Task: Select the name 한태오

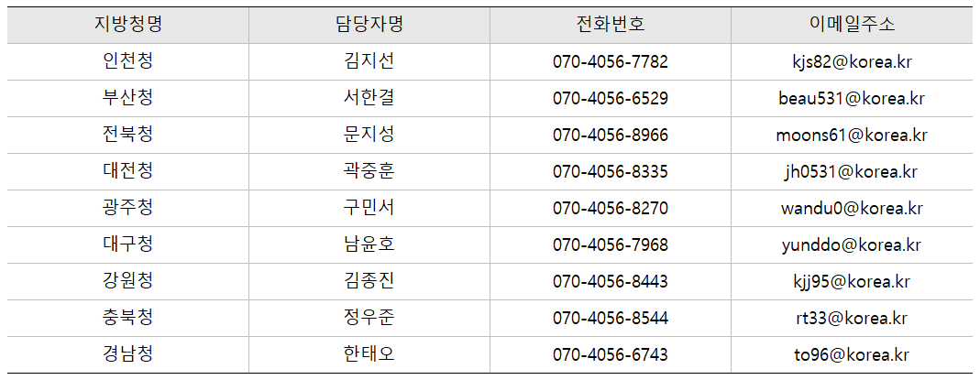Action: [369, 355]
